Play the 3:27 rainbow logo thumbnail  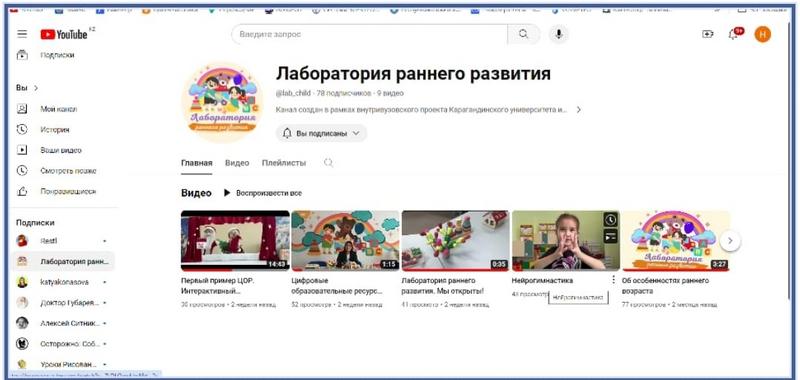(676, 240)
